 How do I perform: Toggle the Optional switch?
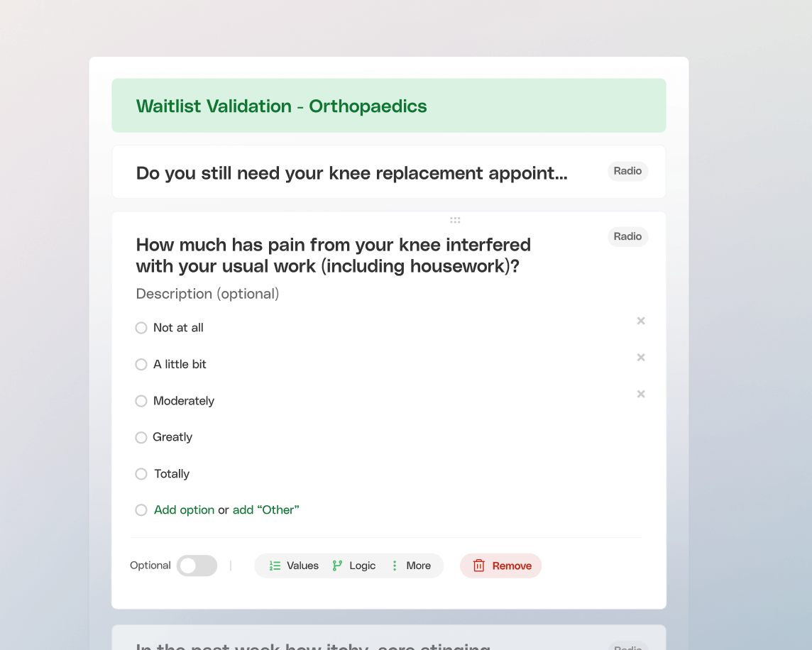tap(197, 566)
